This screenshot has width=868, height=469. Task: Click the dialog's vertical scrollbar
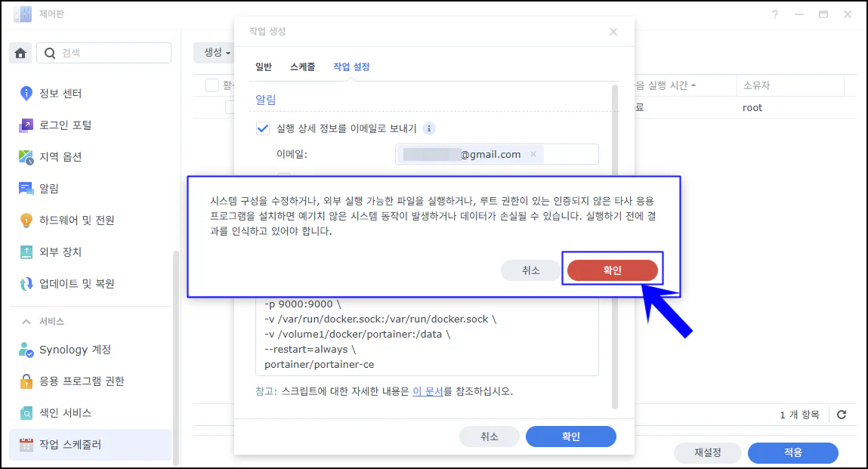tap(614, 246)
